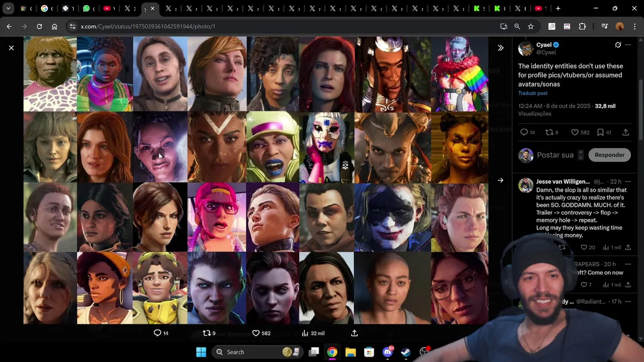
Task: Switch to the WhatsApp tab
Action: click(90, 9)
